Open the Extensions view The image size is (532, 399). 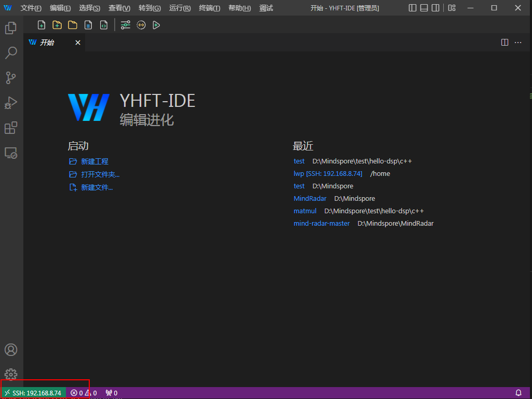point(11,128)
